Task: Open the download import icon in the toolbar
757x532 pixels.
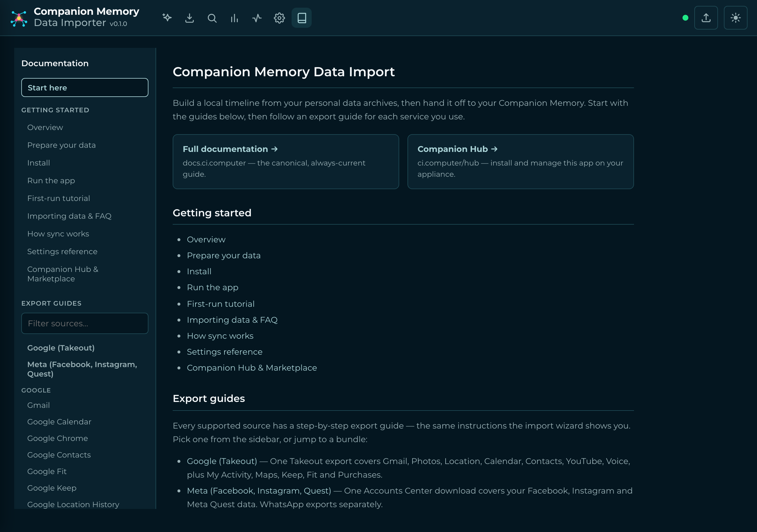Action: click(190, 18)
